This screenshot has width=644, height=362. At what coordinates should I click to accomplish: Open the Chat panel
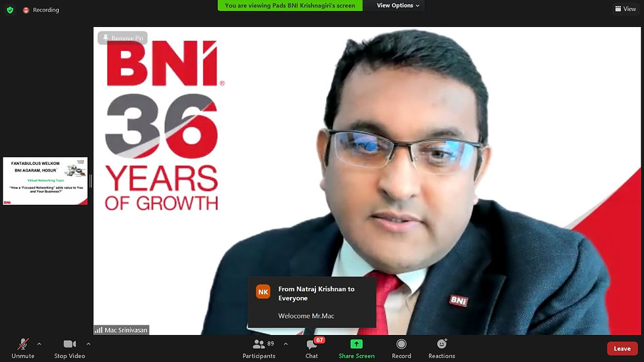[x=311, y=348]
